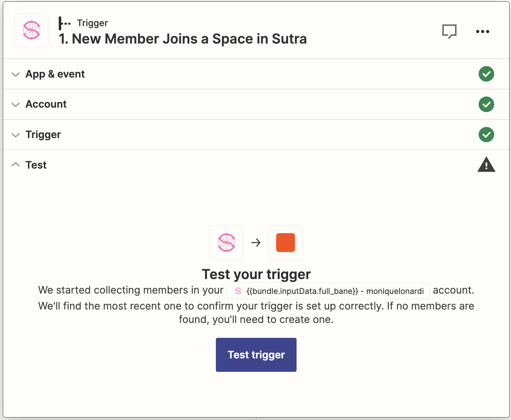The height and width of the screenshot is (420, 511).
Task: Collapse the Test section chevron
Action: point(16,165)
